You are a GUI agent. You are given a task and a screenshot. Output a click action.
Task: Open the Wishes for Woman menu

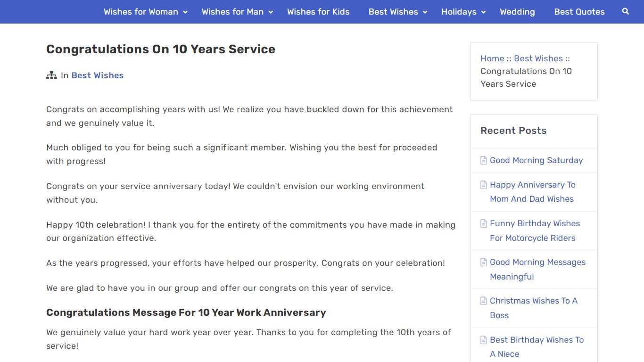point(141,12)
